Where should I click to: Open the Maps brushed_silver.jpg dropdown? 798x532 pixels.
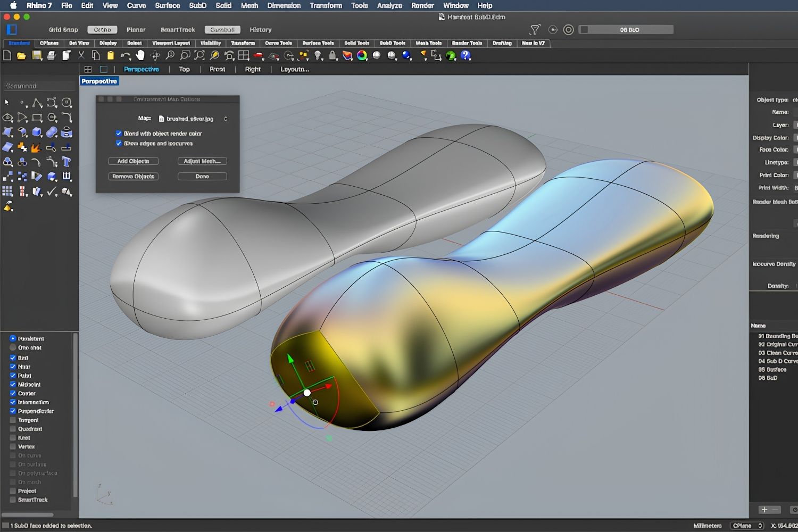point(194,119)
